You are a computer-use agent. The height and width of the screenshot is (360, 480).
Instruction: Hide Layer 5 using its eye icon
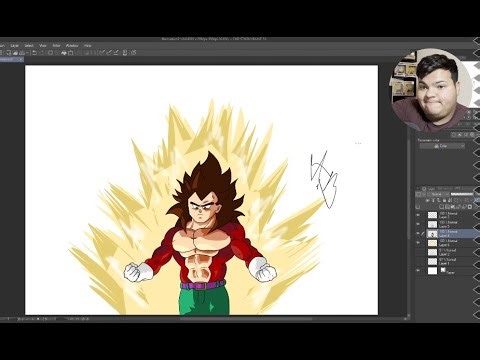click(418, 224)
